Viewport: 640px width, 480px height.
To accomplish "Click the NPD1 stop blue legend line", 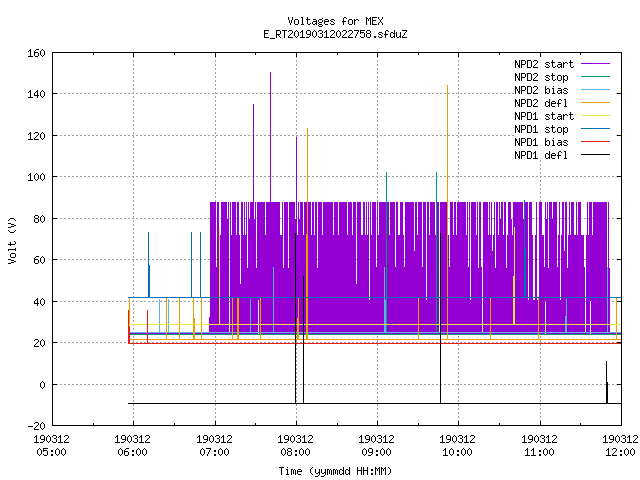I will click(x=595, y=129).
